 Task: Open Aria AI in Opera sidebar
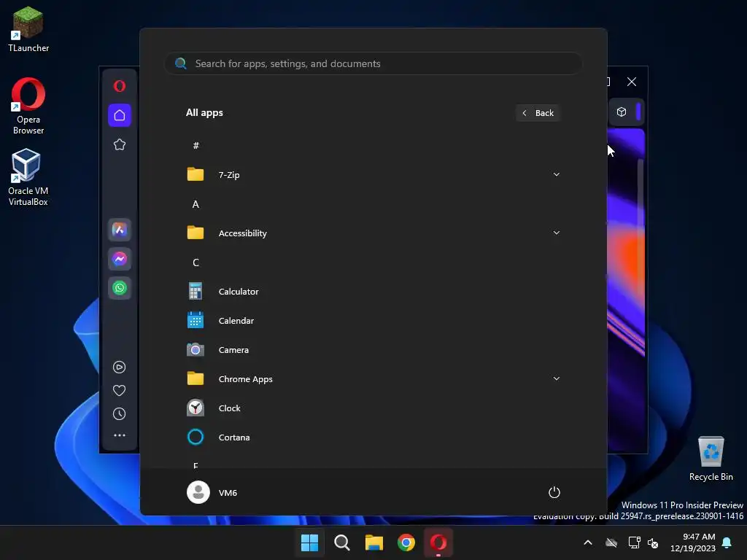[120, 230]
